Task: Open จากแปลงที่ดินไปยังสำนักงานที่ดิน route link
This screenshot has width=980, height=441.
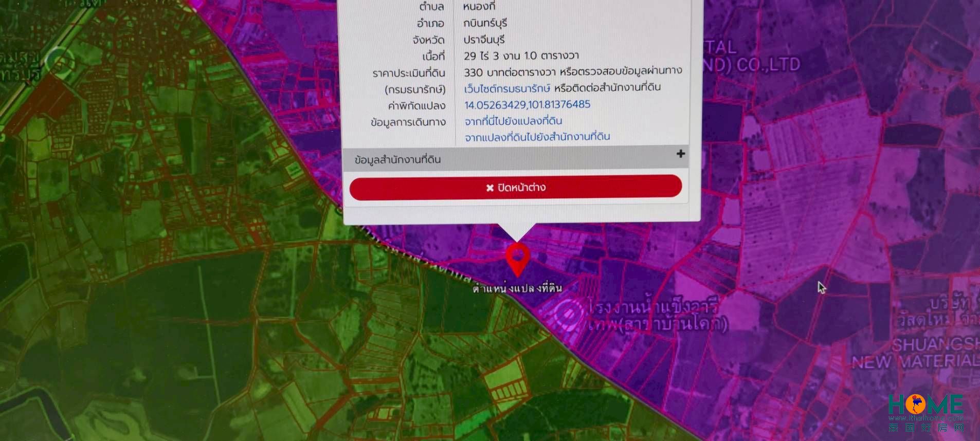Action: 537,137
